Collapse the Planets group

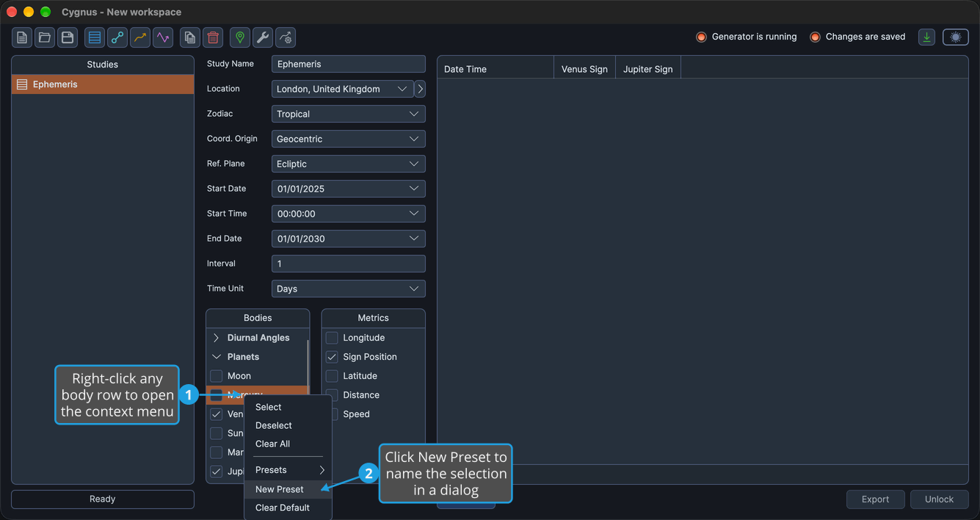pyautogui.click(x=216, y=357)
